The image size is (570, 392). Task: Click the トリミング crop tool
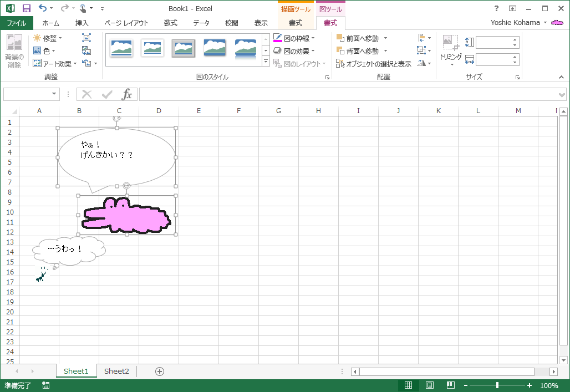pos(451,50)
